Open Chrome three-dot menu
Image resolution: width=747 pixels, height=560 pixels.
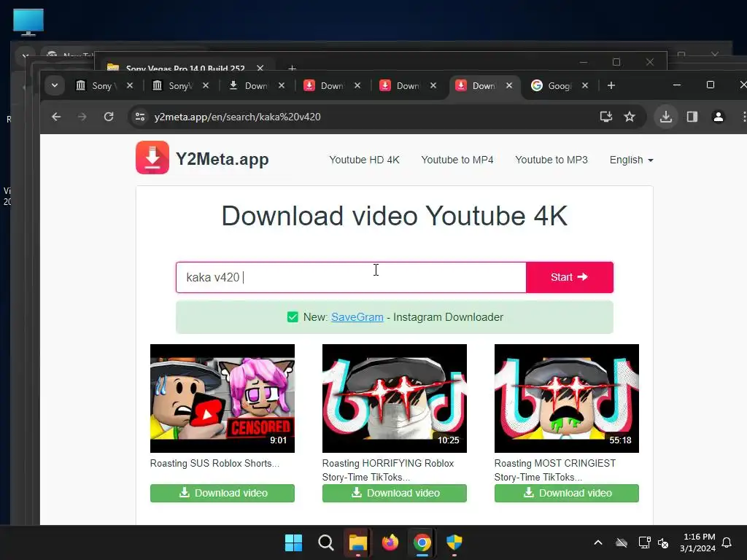click(x=743, y=117)
